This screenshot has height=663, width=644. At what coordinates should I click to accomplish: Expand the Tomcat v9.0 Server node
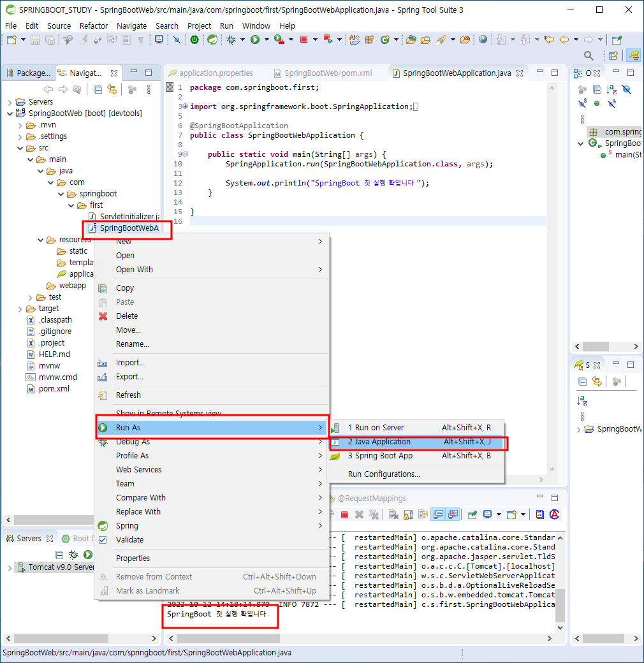10,568
